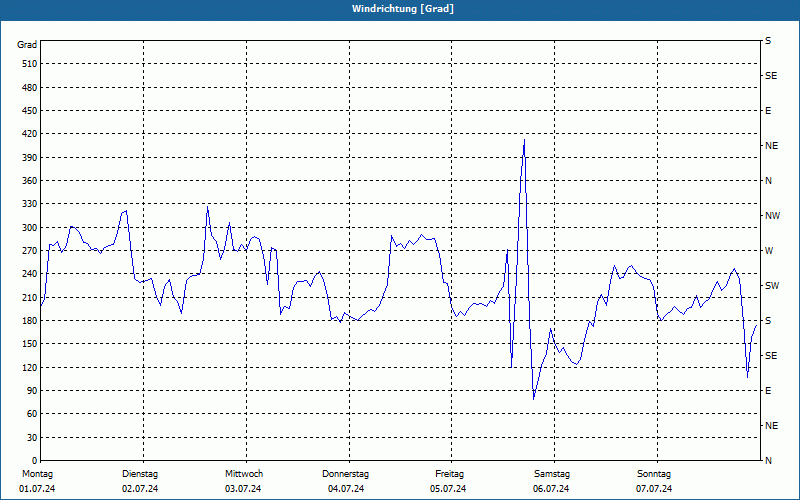Click the 'SE' compass label on the 120 gridline
This screenshot has width=800, height=500.
point(771,356)
